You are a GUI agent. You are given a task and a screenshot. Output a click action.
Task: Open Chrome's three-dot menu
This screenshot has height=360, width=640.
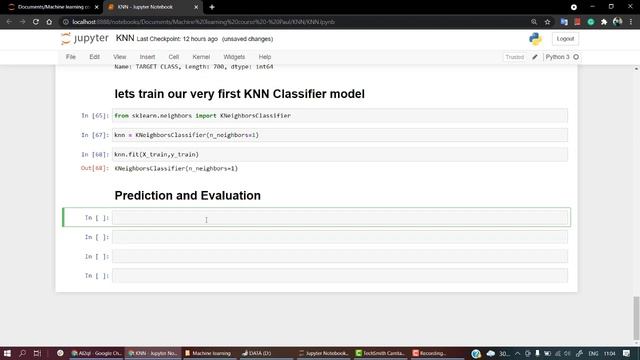631,22
